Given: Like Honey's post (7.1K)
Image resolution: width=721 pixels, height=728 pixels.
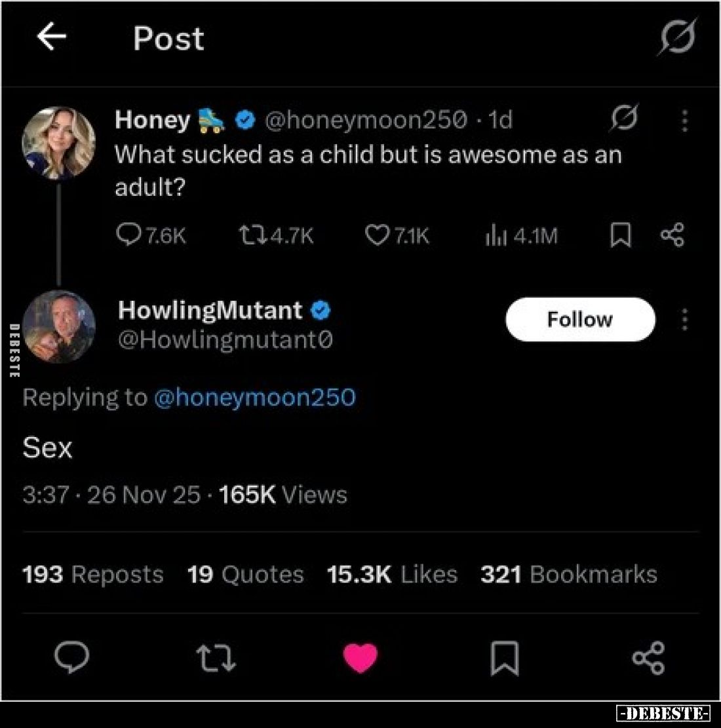Looking at the screenshot, I should pos(397,235).
